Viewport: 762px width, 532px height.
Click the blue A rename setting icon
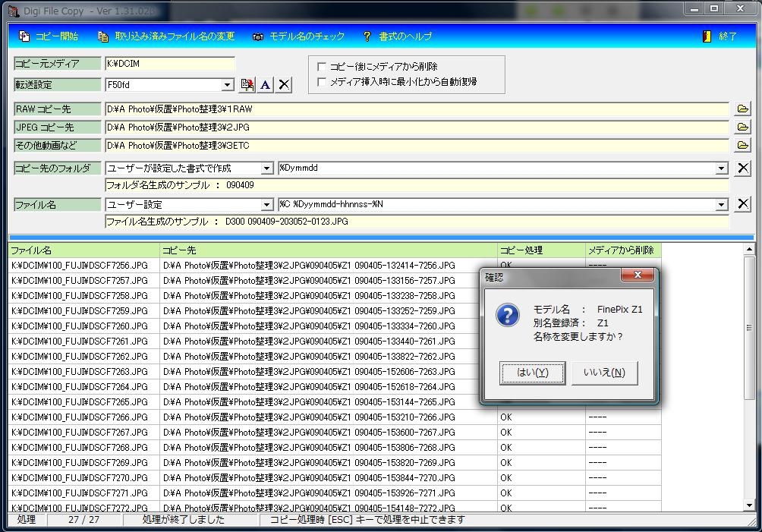point(266,84)
